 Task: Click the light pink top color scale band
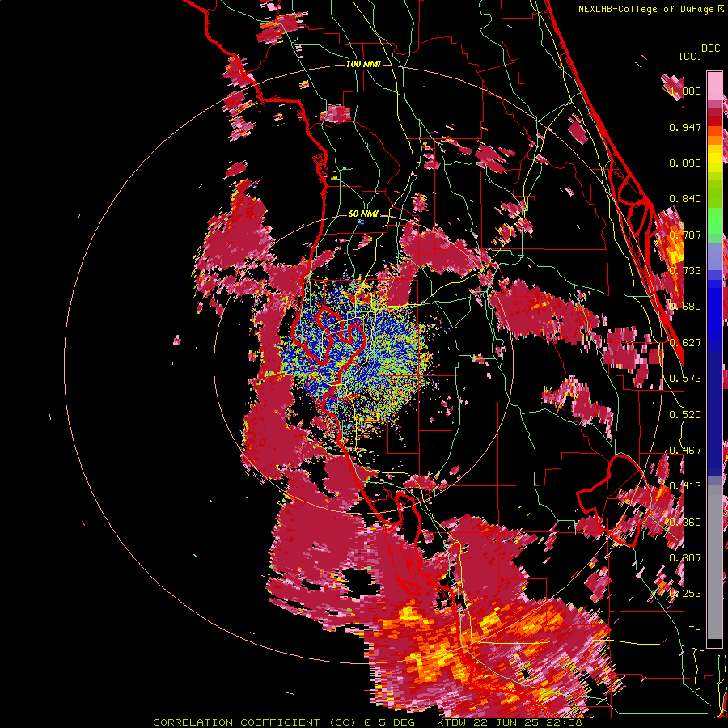pos(714,86)
